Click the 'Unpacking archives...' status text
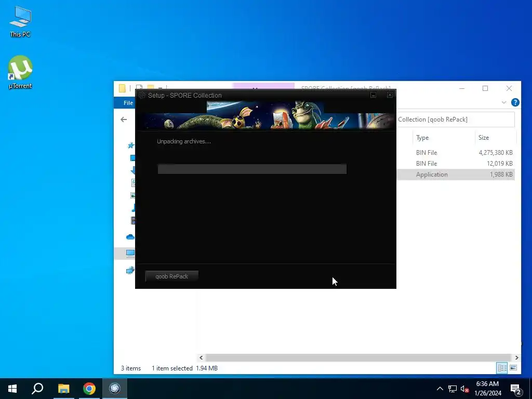 (184, 141)
